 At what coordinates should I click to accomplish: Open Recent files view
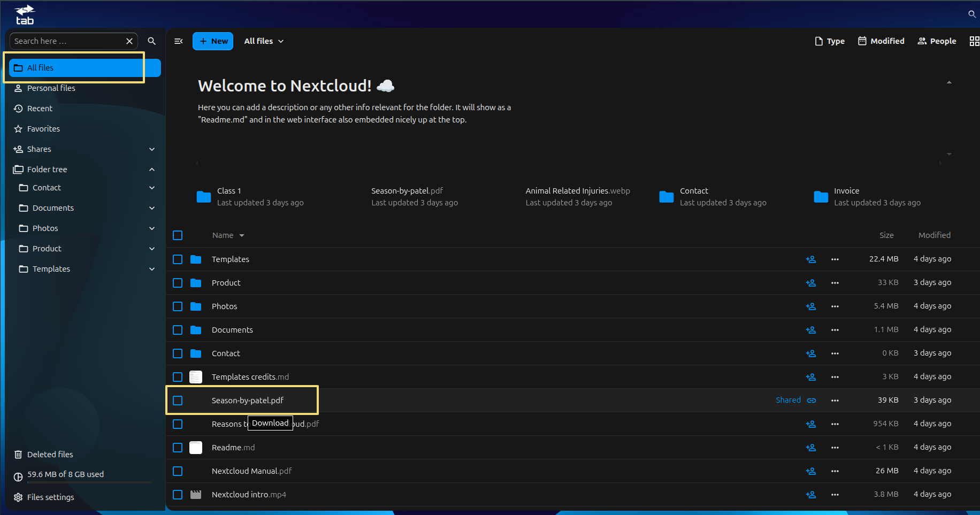point(85,109)
